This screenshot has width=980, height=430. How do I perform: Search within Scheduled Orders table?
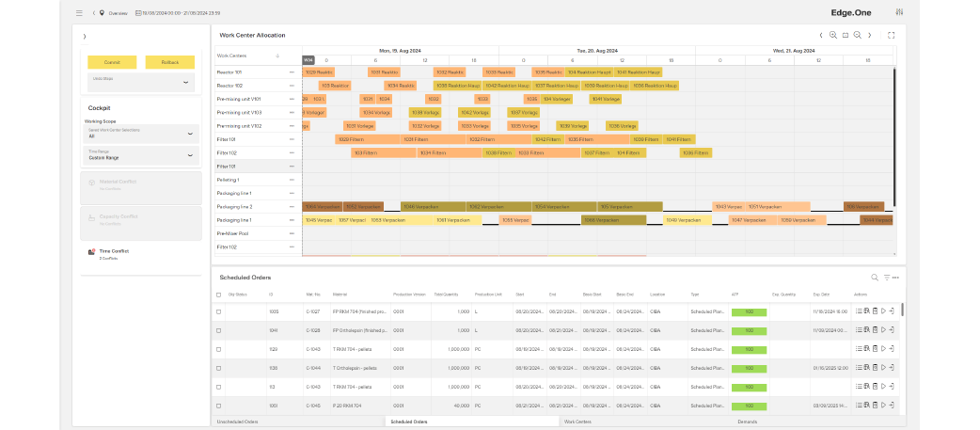(x=875, y=278)
